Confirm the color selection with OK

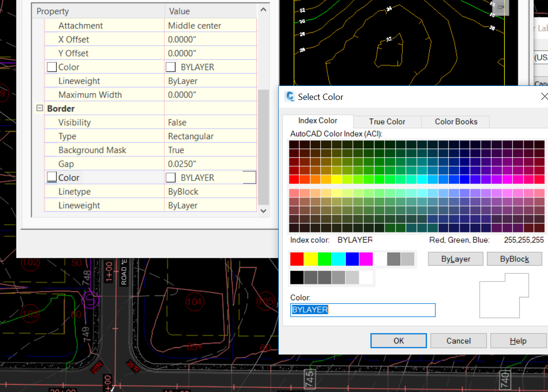[398, 340]
